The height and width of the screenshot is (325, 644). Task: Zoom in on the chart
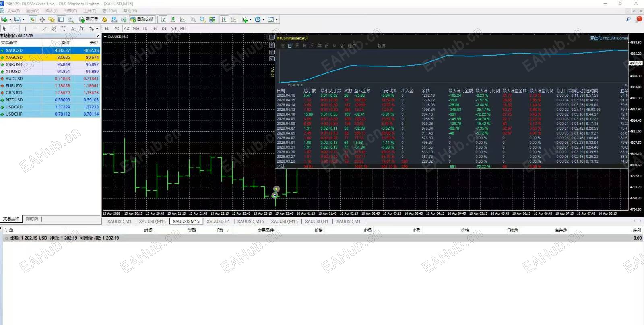tap(193, 19)
